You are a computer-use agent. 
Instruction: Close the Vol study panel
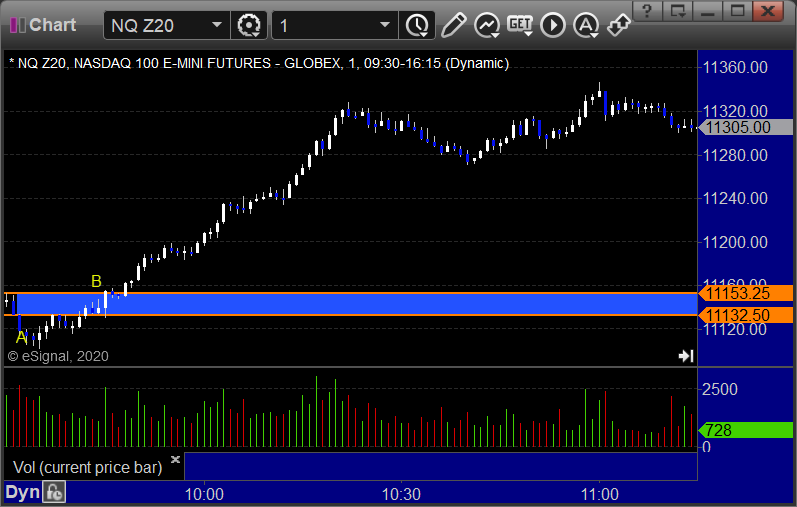(175, 459)
